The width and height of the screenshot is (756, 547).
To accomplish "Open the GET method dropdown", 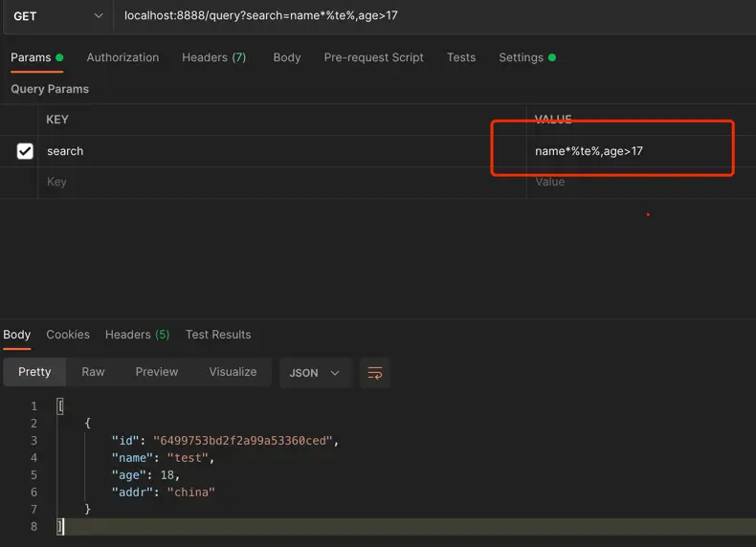I will click(x=57, y=16).
